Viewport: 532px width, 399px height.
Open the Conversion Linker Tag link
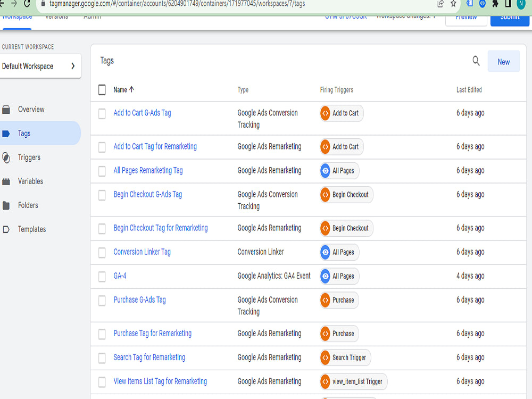(142, 252)
